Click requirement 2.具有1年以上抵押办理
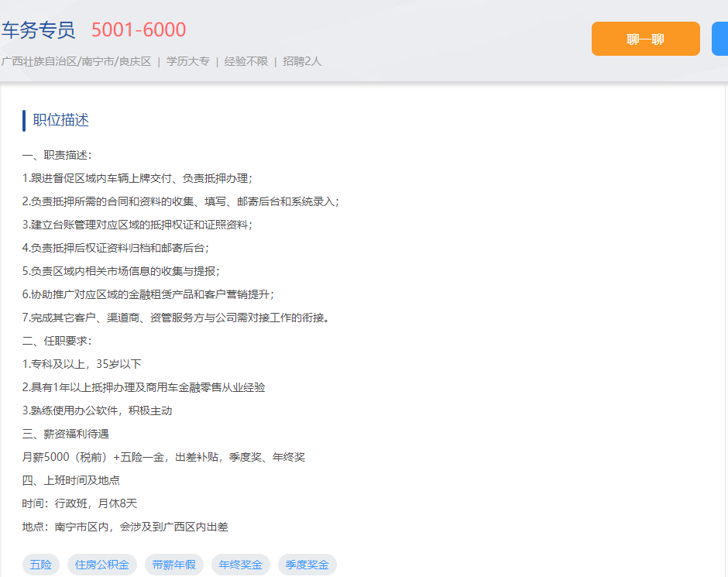The height and width of the screenshot is (577, 728). click(143, 387)
